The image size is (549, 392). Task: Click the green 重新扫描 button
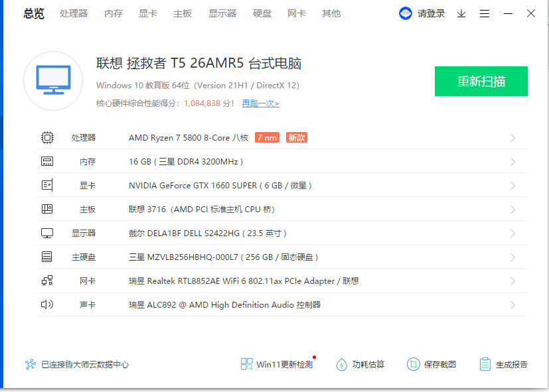point(481,81)
